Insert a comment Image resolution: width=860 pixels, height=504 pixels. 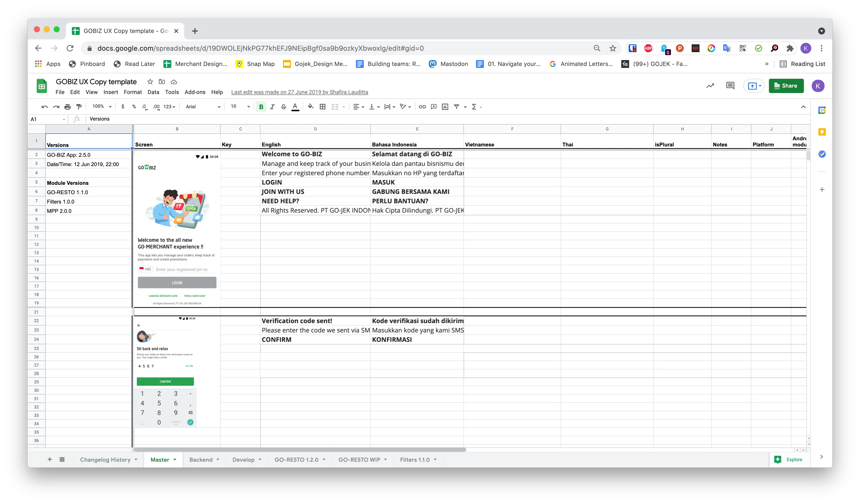tap(433, 107)
